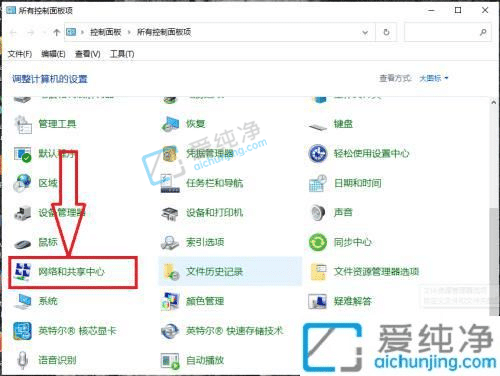Click the 日期和时间 label text
The image size is (500, 376).
(x=358, y=183)
